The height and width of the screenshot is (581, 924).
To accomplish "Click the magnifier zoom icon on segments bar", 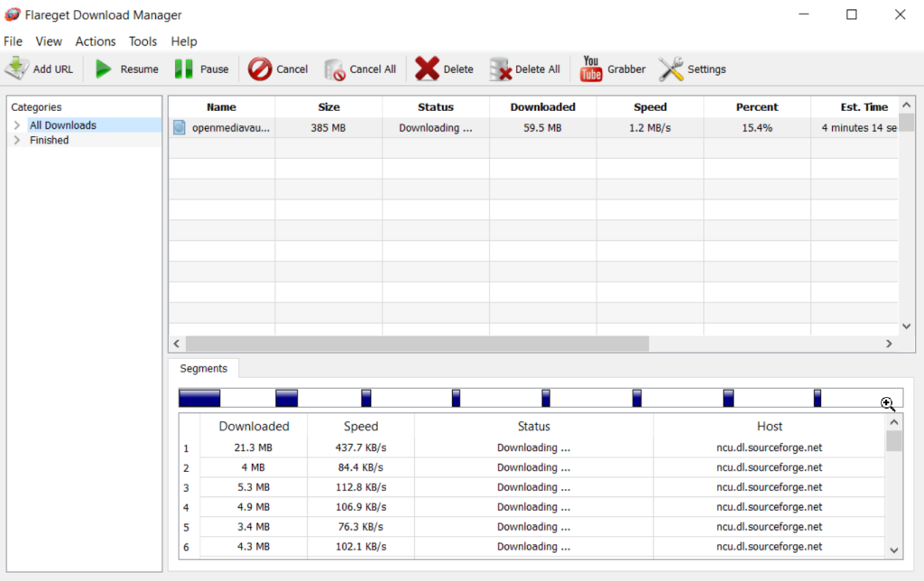I will (888, 403).
